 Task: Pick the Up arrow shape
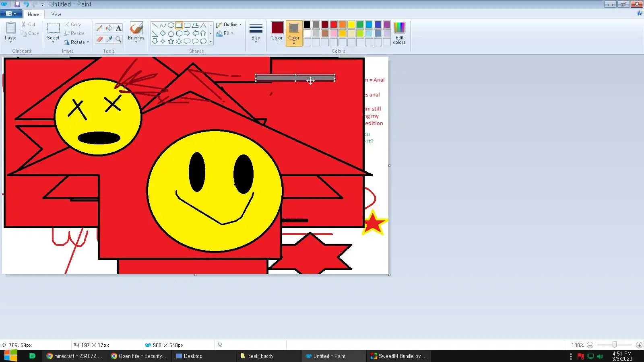[x=203, y=33]
